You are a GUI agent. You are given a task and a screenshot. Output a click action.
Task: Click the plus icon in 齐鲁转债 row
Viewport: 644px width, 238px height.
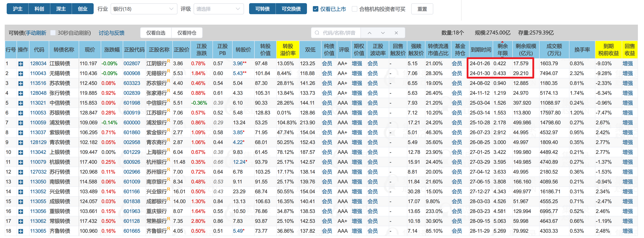pos(21,231)
